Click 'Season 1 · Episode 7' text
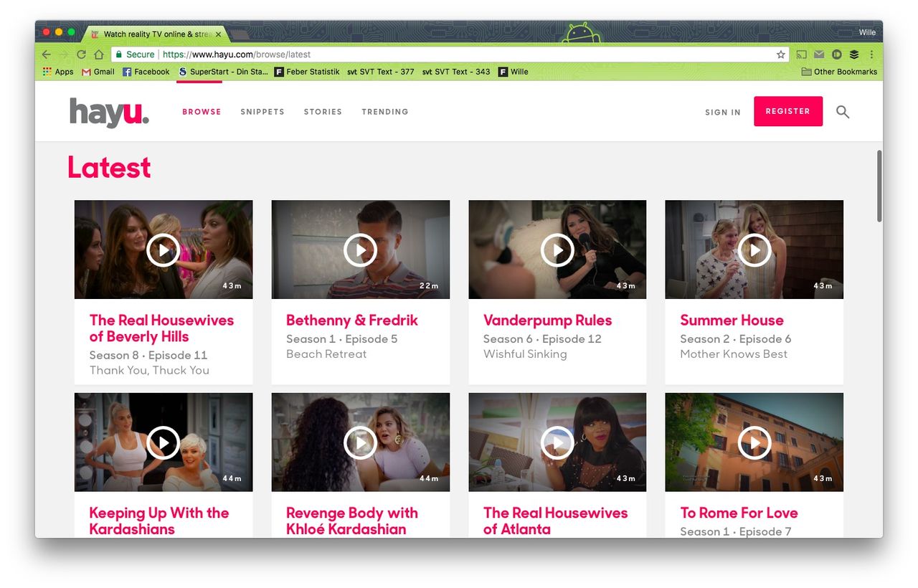 (x=736, y=531)
